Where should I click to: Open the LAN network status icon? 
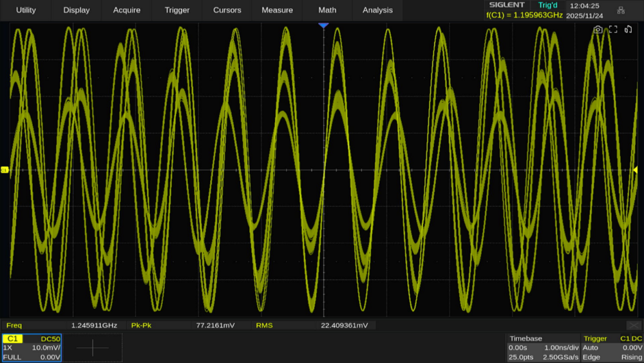pyautogui.click(x=621, y=10)
